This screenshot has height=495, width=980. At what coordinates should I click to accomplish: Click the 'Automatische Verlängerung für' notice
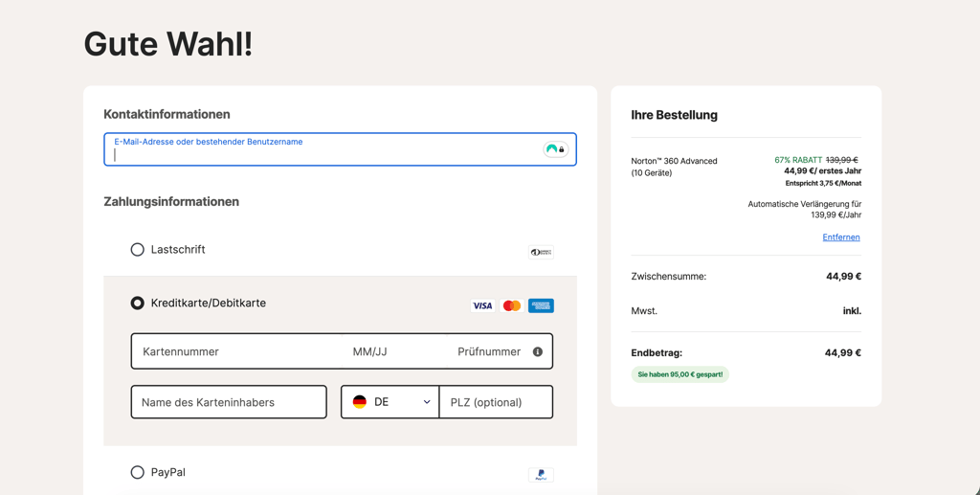(x=805, y=204)
